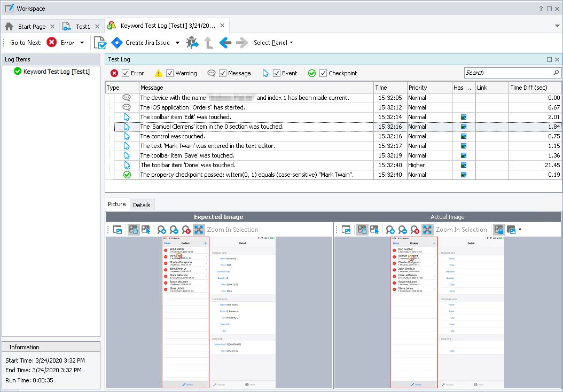The image size is (563, 392).
Task: Click the Jira diamond icon
Action: 117,43
